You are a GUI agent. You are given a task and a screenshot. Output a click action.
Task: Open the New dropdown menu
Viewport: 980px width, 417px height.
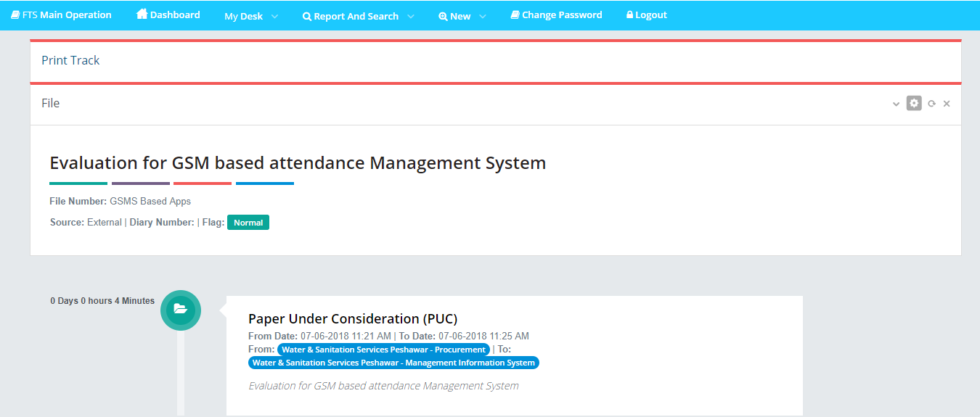click(x=462, y=16)
